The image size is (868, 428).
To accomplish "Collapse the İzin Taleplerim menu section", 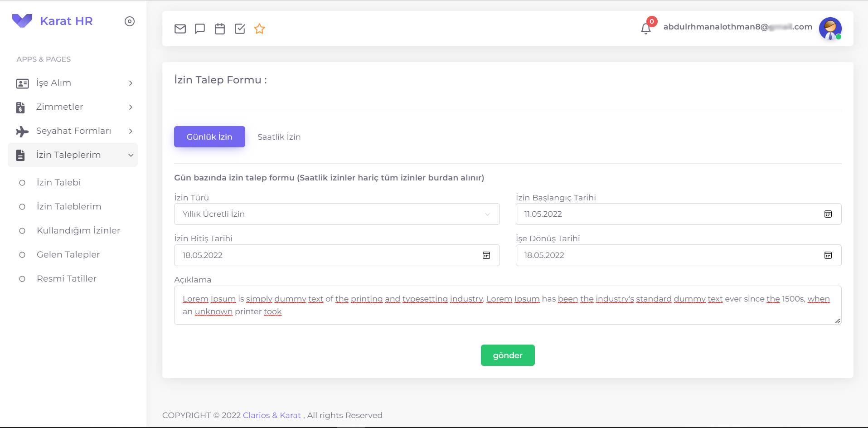I will [131, 155].
